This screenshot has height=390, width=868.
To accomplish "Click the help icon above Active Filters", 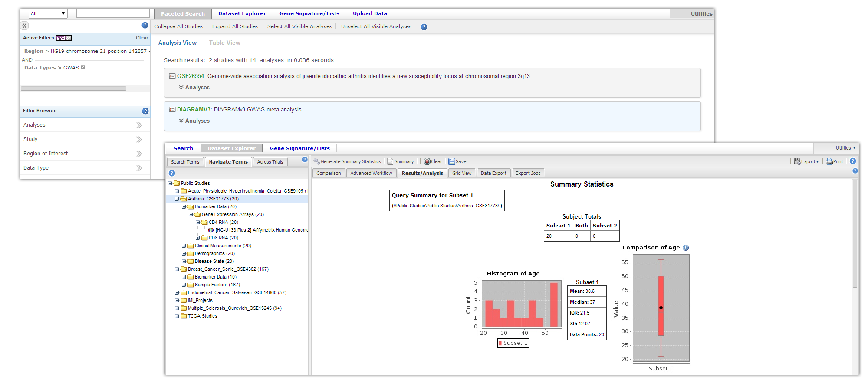I will click(145, 25).
